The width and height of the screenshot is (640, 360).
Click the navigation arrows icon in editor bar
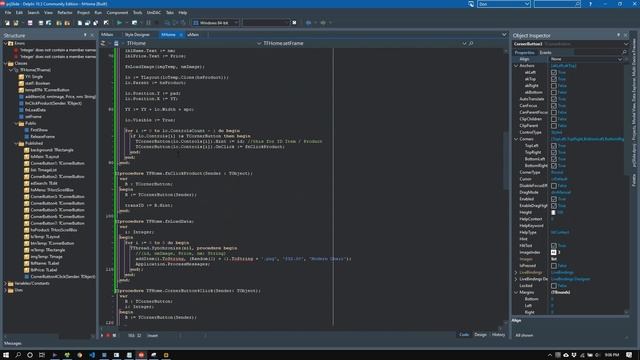click(x=103, y=43)
